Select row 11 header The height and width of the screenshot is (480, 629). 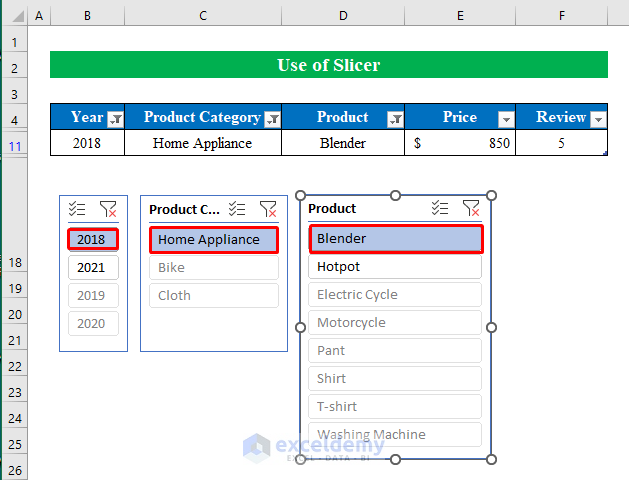(x=14, y=145)
